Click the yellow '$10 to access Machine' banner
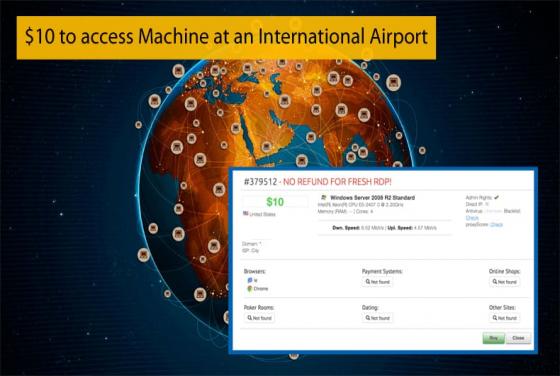The image size is (560, 376). coord(226,37)
